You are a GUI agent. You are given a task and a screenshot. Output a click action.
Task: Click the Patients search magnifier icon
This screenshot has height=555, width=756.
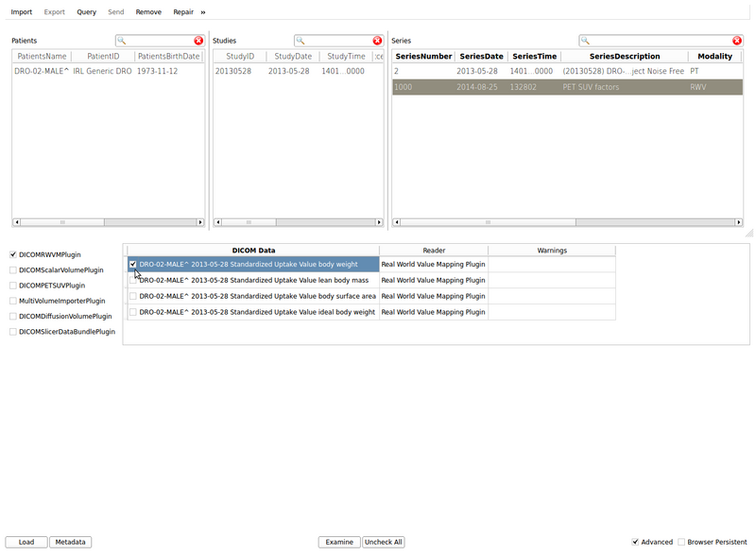click(x=122, y=41)
